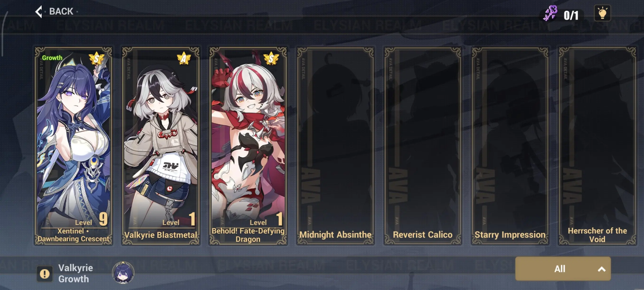644x290 pixels.
Task: Choose the Valkyrie Blastmetal character card
Action: 161,146
